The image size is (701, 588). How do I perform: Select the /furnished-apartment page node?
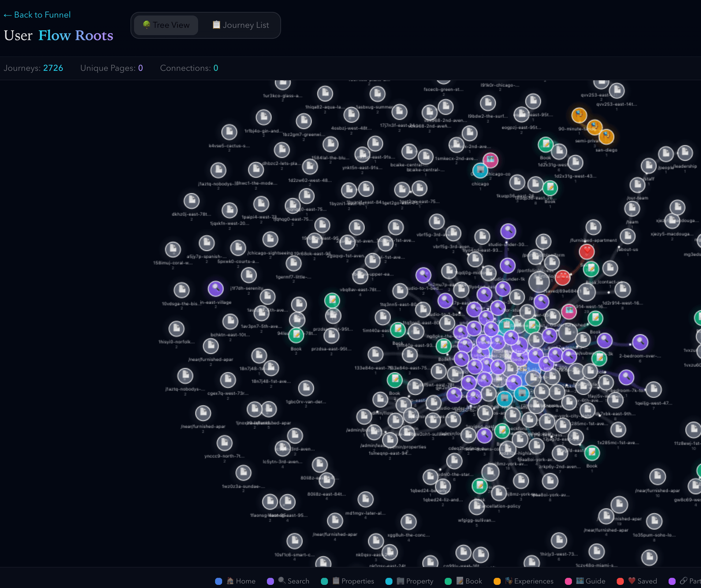click(593, 227)
